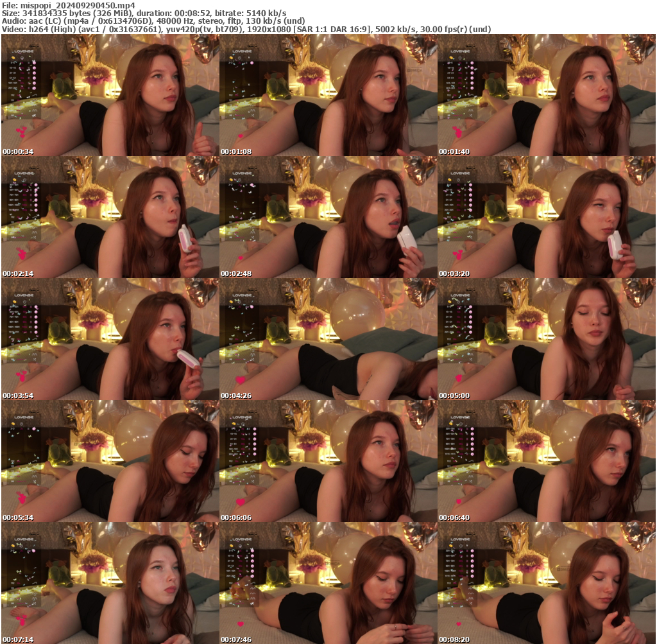
Task: Select the 00:07:46 preview frame
Action: 328,583
